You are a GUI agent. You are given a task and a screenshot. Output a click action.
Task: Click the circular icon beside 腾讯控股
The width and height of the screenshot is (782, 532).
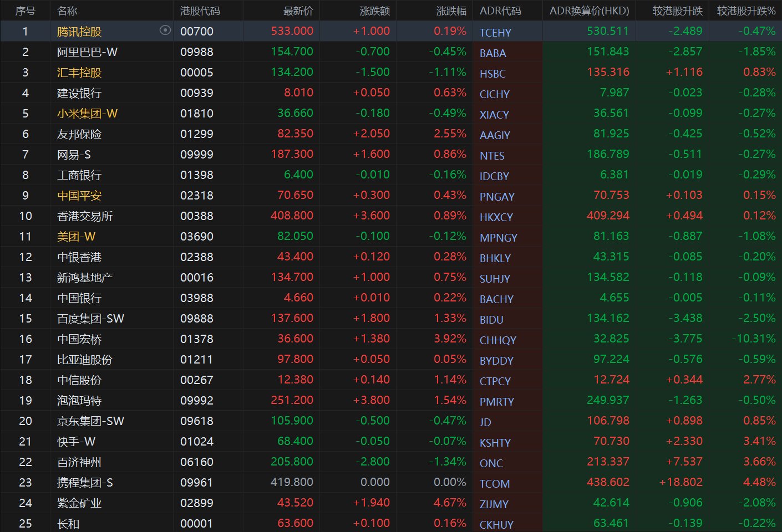[165, 30]
